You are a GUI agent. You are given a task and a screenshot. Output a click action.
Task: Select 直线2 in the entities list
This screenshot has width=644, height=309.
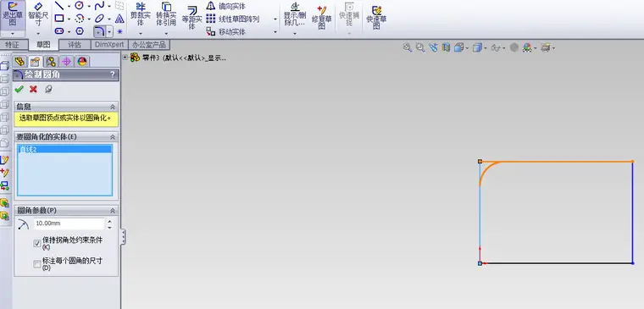point(64,149)
